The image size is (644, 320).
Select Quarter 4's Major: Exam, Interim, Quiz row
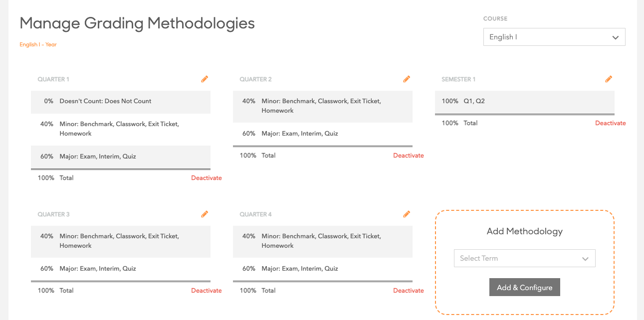322,269
